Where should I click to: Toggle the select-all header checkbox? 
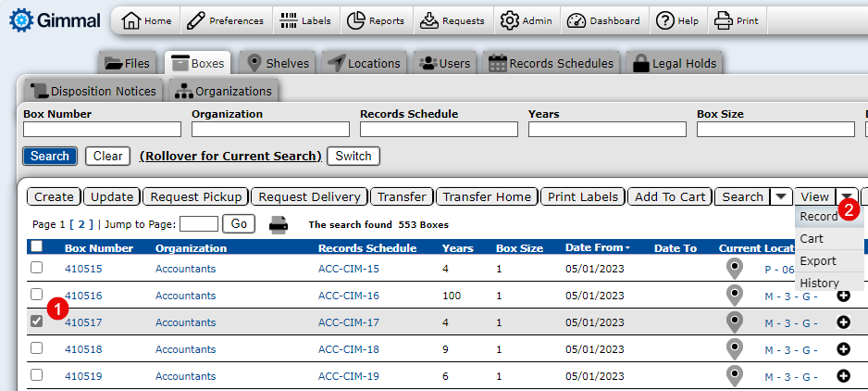point(36,246)
